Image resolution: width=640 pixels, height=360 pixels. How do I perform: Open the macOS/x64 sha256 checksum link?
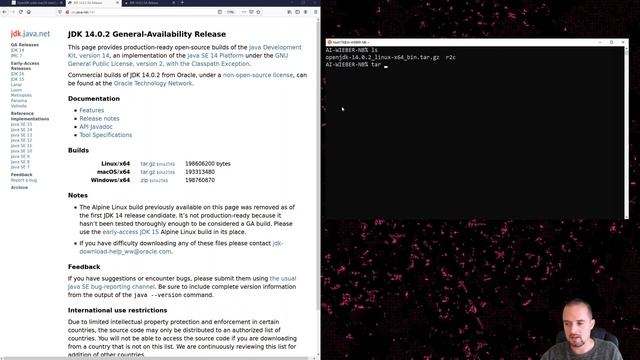pyautogui.click(x=166, y=172)
